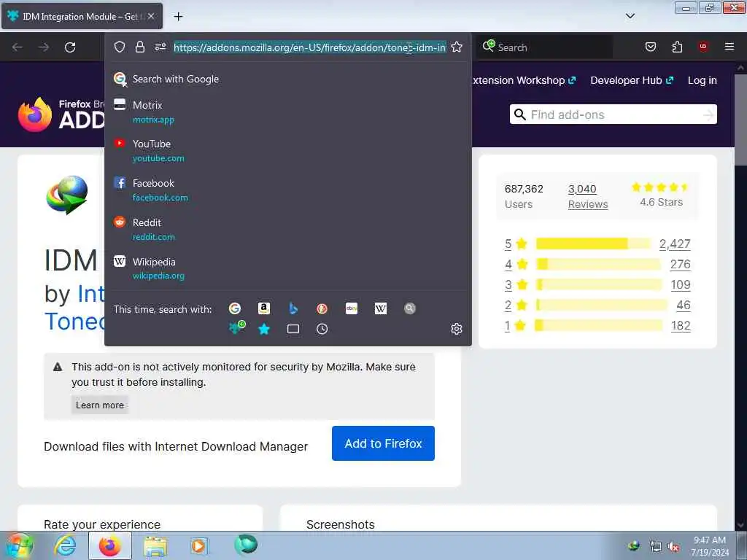Click the IDM extension icon image

66,195
